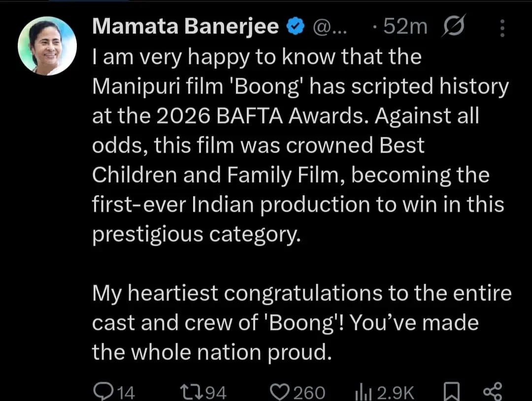Click the truncated @ username handle
This screenshot has height=401, width=532.
tap(330, 28)
